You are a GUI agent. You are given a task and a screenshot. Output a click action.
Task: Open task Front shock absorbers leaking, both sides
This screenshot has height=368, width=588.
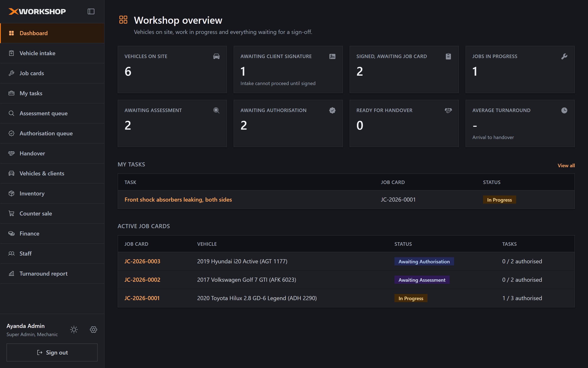tap(178, 200)
